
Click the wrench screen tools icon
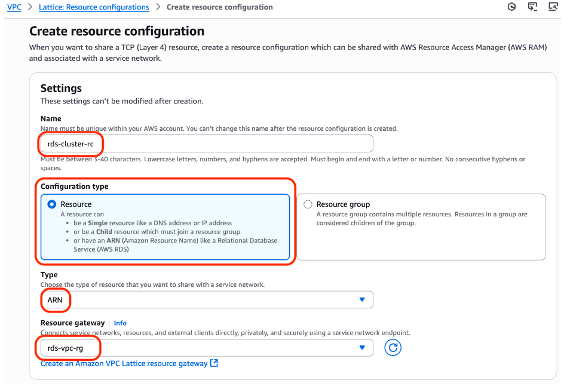coord(553,7)
